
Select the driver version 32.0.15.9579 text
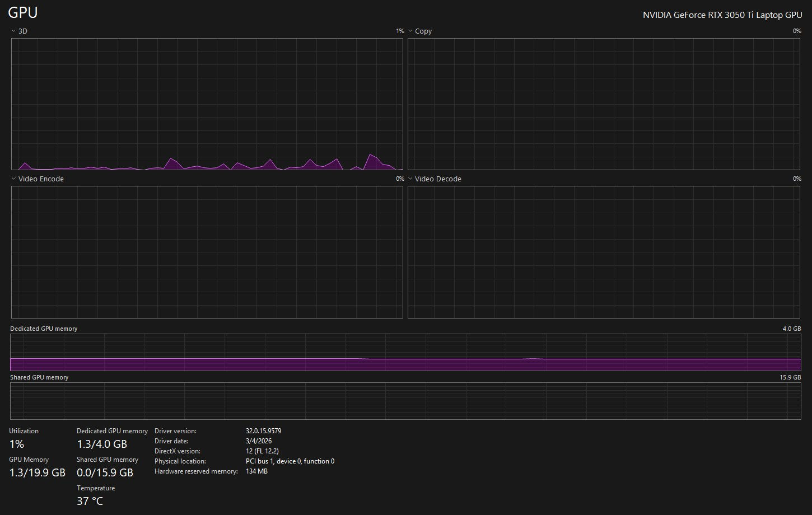coord(263,432)
